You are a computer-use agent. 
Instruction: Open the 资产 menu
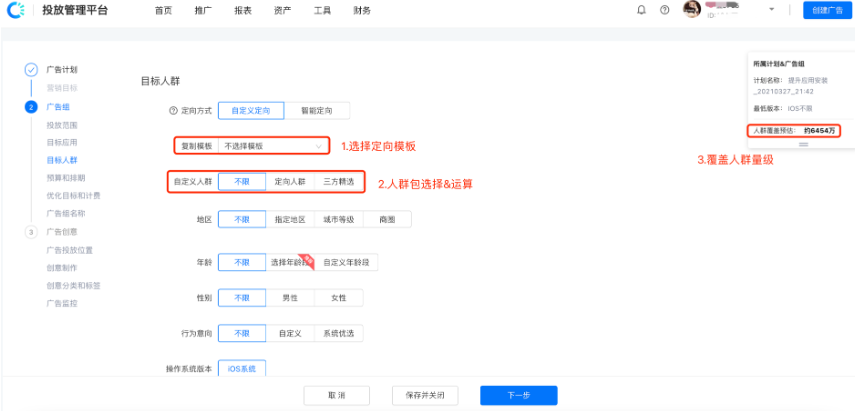click(282, 10)
